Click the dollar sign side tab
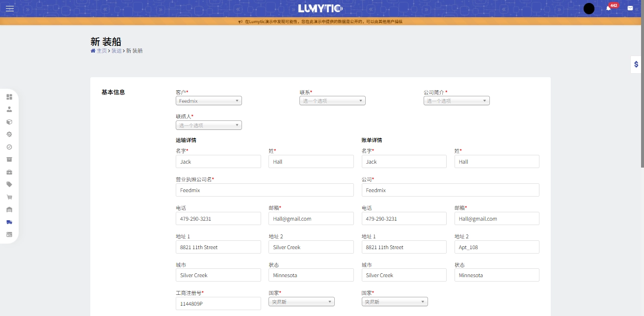 point(636,64)
